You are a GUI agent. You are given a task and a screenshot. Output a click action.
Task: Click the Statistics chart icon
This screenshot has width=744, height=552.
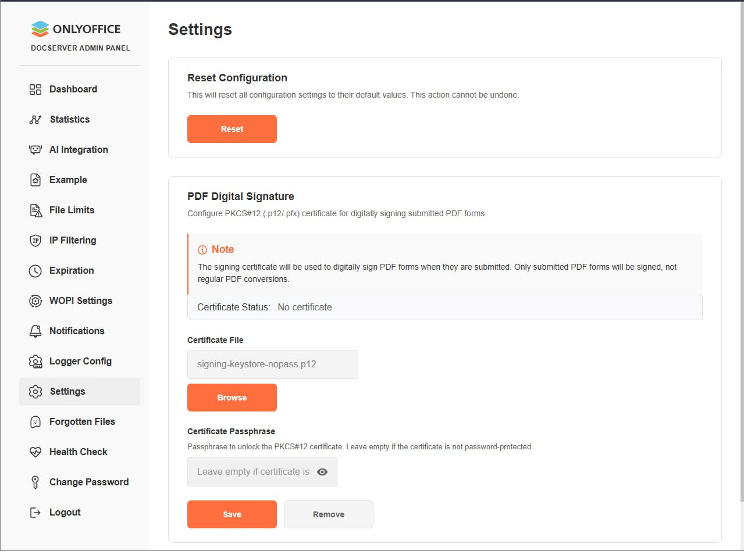pyautogui.click(x=36, y=120)
